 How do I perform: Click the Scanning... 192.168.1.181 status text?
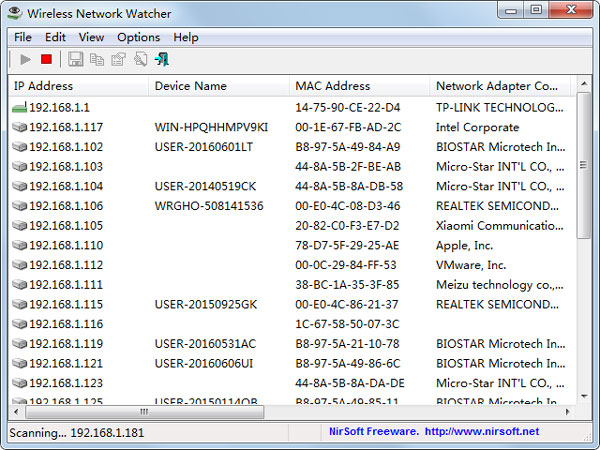[77, 433]
